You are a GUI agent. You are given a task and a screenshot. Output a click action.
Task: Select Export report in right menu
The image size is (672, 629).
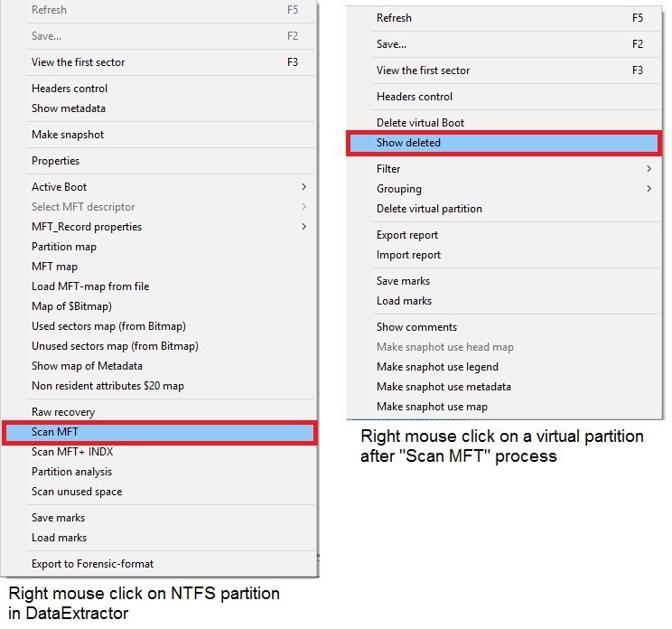[407, 235]
